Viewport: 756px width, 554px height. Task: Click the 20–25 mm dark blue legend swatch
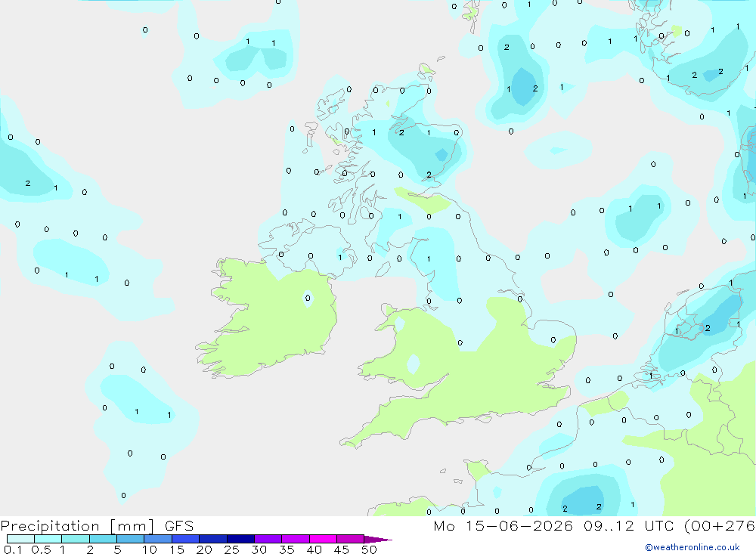pos(213,539)
